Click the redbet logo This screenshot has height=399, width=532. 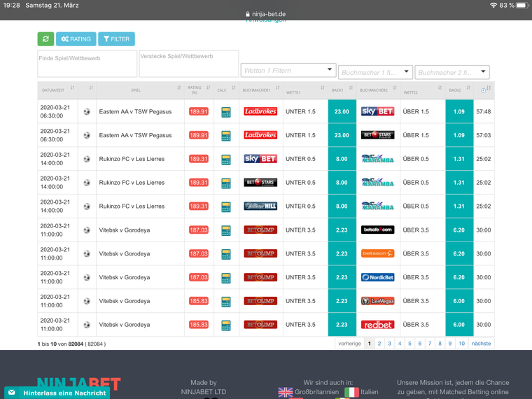(377, 325)
